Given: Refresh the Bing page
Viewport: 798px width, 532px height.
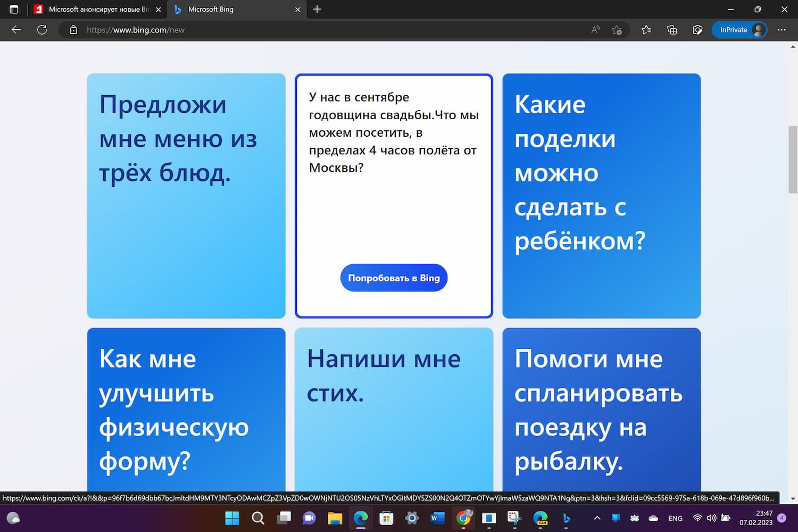Looking at the screenshot, I should tap(42, 30).
